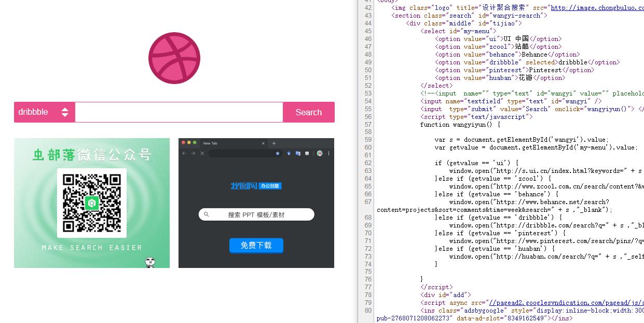Open the pagead2.googlesyndication.com script link
The image size is (644, 323).
coord(567,303)
